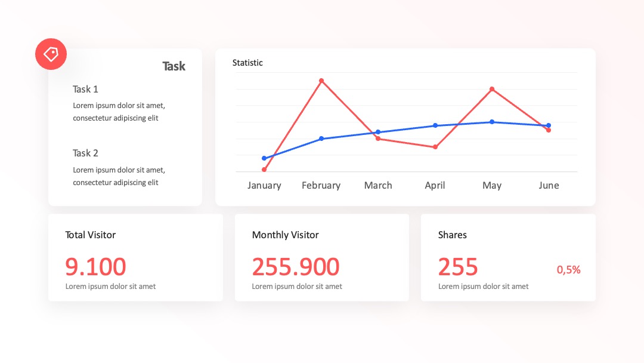Select the Task 2 heading
644x363 pixels.
click(x=85, y=153)
